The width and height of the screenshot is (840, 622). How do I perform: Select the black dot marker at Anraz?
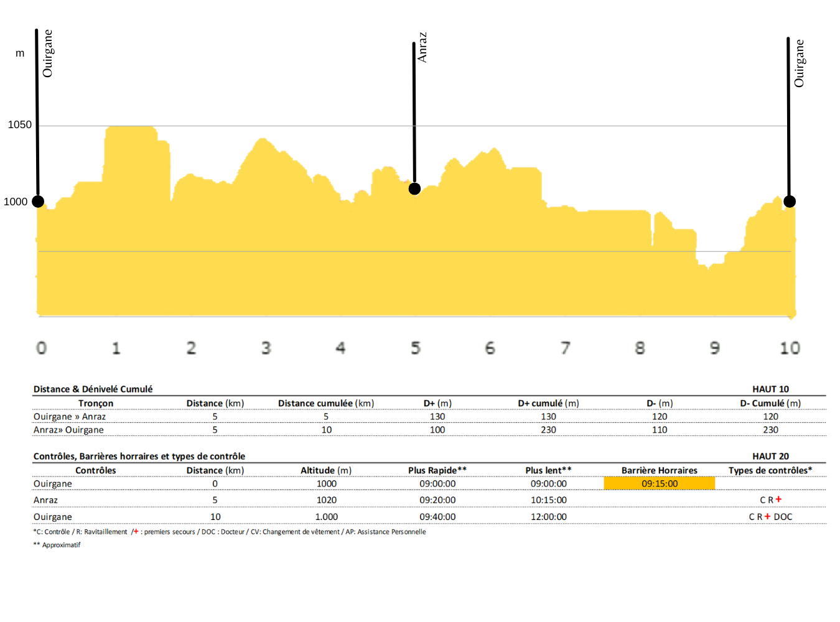point(414,188)
